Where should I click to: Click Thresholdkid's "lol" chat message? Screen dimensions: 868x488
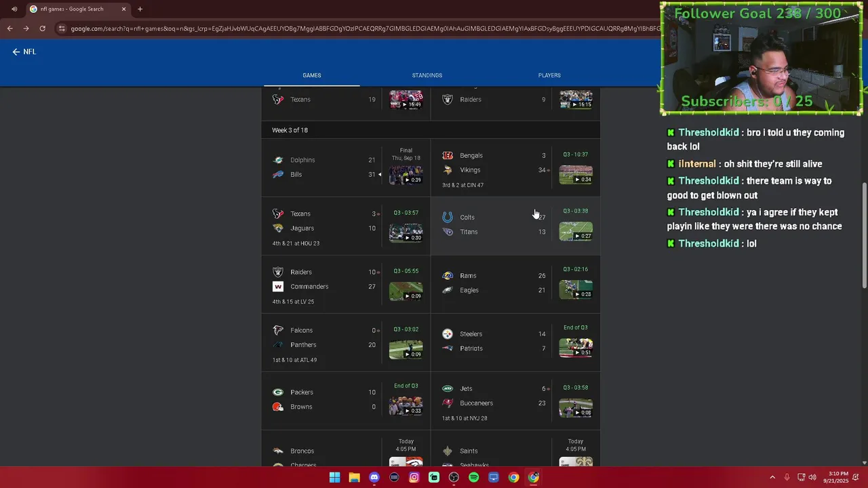(x=751, y=243)
